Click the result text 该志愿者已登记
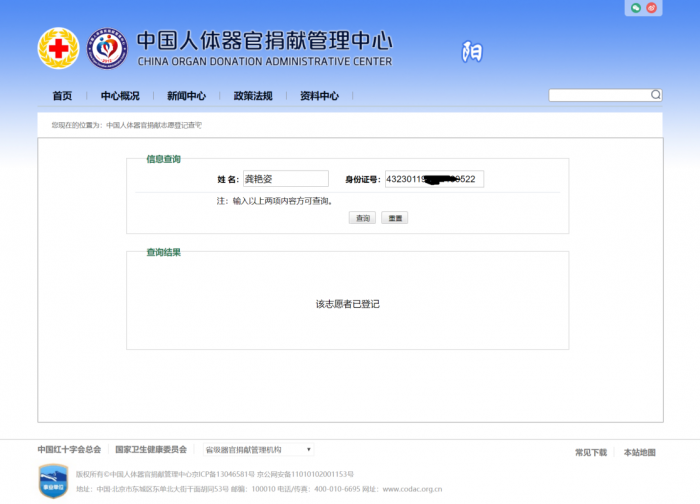The height and width of the screenshot is (504, 700). click(348, 304)
